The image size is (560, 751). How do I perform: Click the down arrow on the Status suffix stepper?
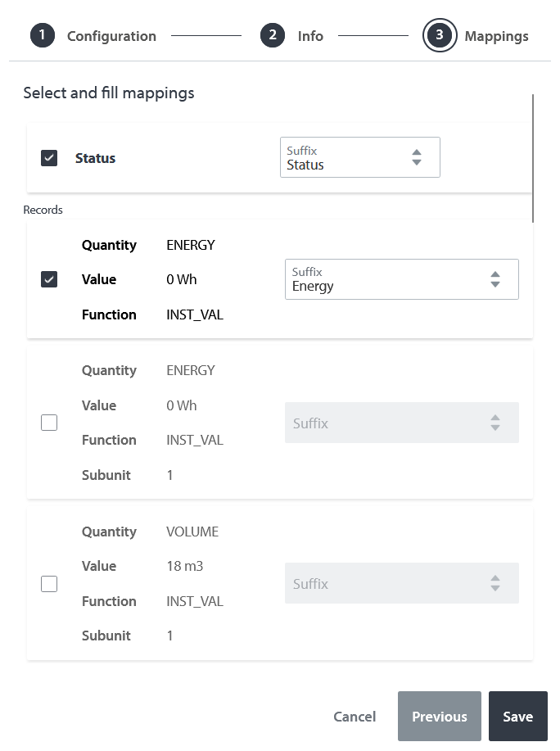click(x=417, y=162)
